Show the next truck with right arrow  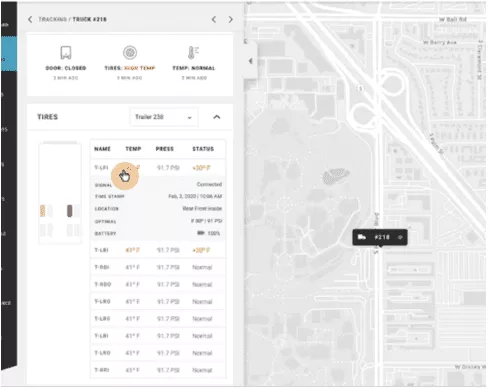230,19
